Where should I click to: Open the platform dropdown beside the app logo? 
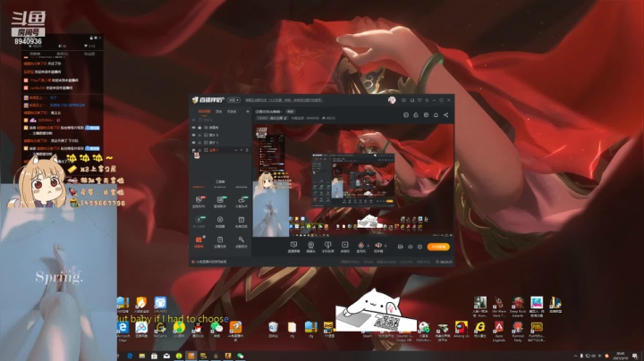(x=233, y=100)
